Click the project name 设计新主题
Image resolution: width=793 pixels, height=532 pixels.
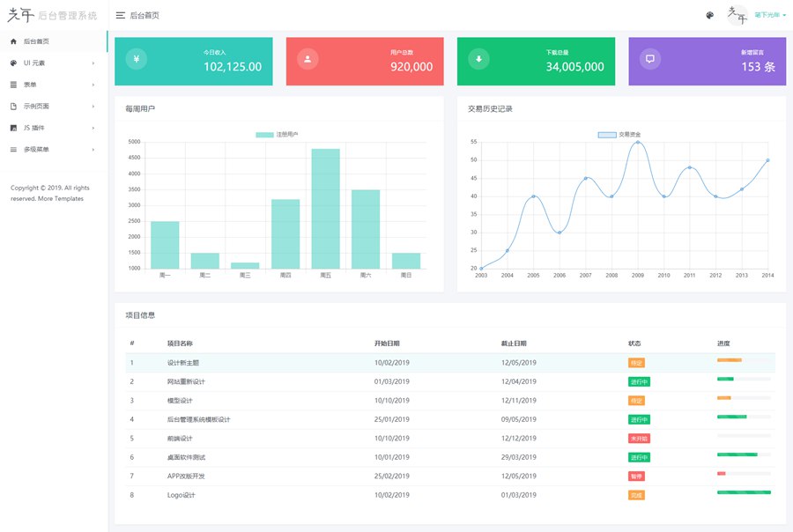click(x=183, y=363)
